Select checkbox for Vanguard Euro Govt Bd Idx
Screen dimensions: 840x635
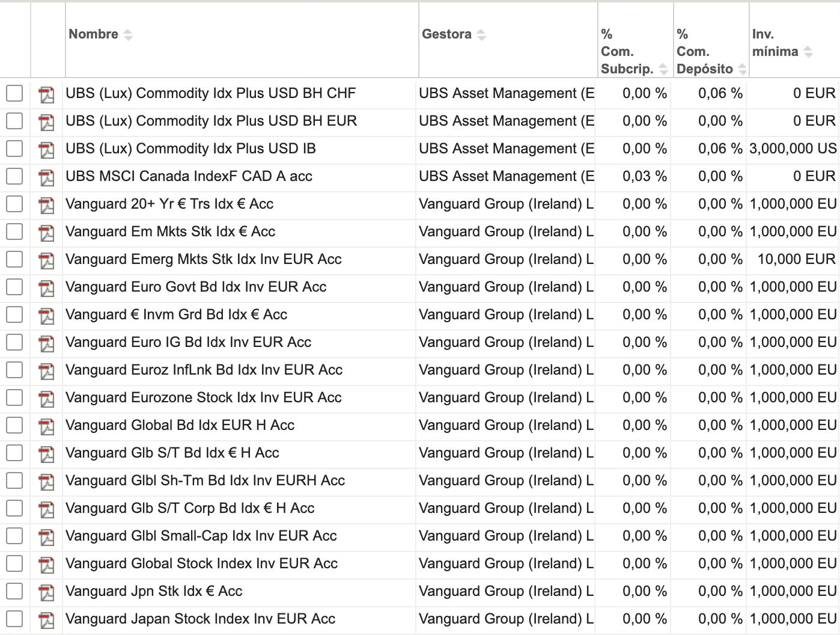coord(14,287)
